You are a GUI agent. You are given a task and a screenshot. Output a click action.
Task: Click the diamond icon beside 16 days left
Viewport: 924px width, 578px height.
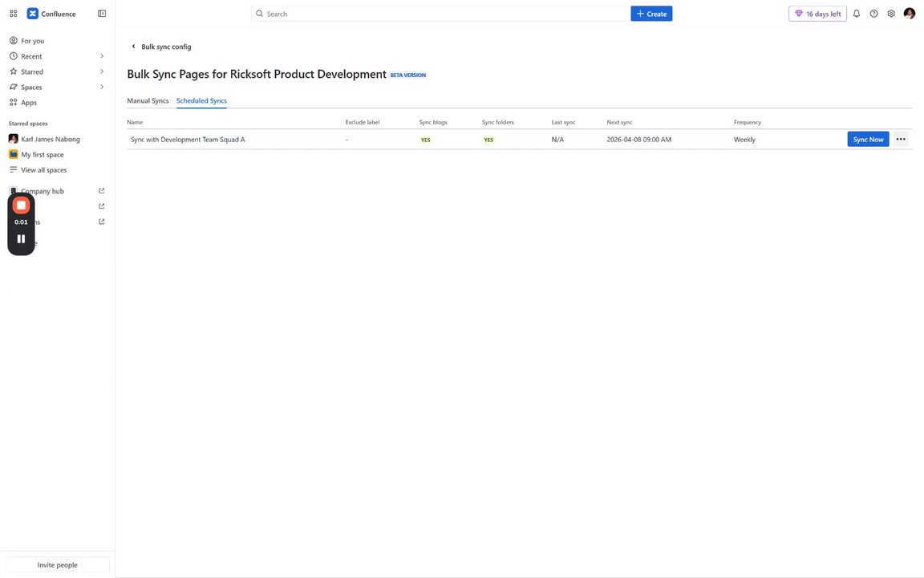(799, 14)
